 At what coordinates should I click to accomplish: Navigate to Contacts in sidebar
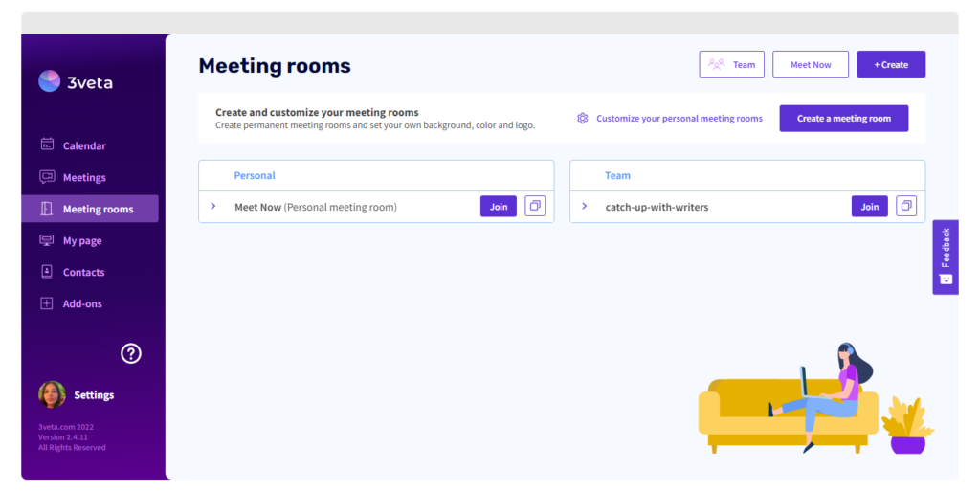tap(84, 272)
